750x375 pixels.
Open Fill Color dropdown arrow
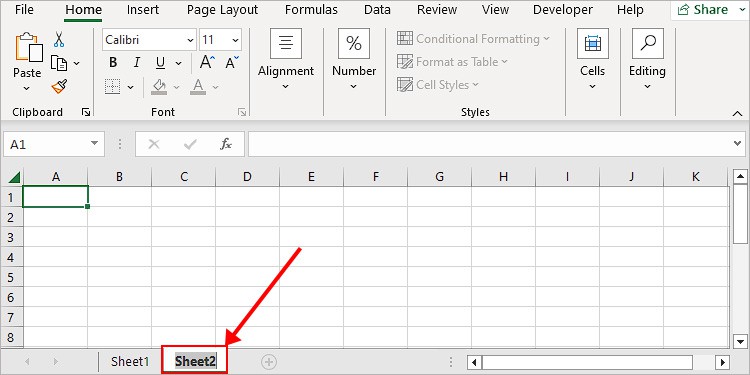coord(176,87)
